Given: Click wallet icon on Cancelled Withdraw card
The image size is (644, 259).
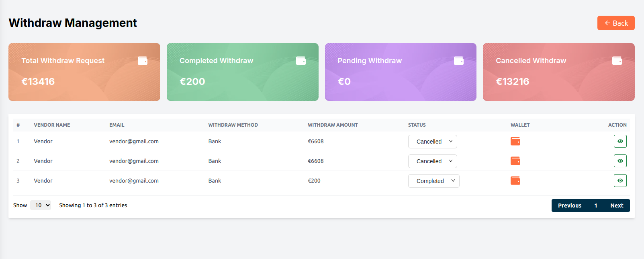Looking at the screenshot, I should 617,61.
